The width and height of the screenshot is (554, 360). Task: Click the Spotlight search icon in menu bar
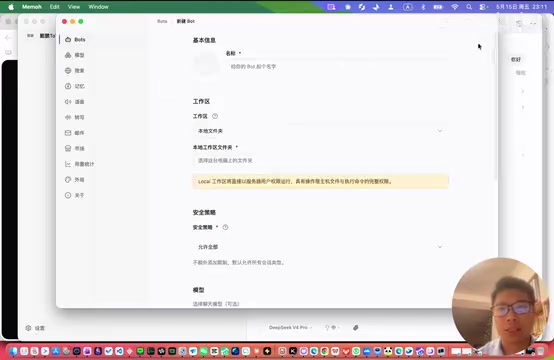pyautogui.click(x=469, y=7)
